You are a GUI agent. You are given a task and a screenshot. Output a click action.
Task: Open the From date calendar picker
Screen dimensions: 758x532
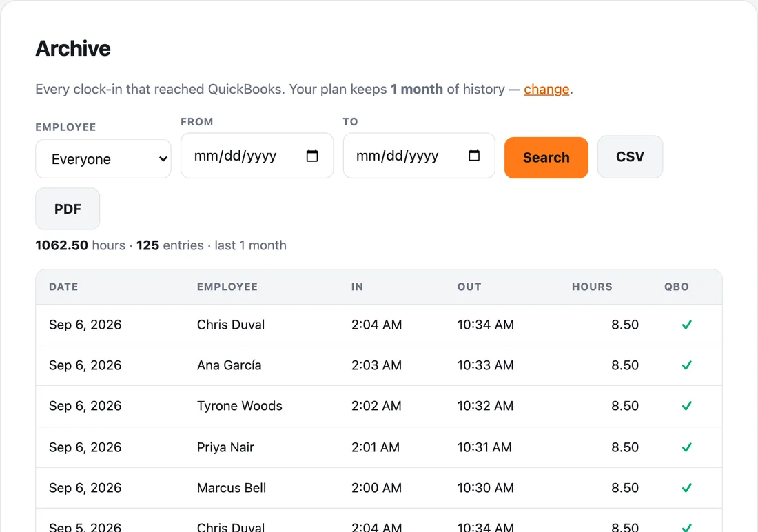click(x=312, y=156)
